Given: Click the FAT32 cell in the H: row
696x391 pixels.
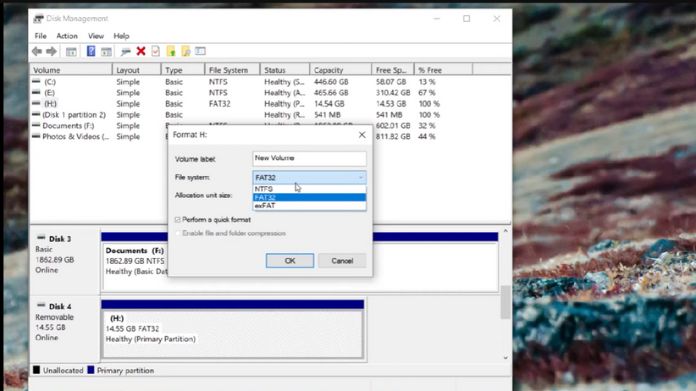Looking at the screenshot, I should pos(220,103).
